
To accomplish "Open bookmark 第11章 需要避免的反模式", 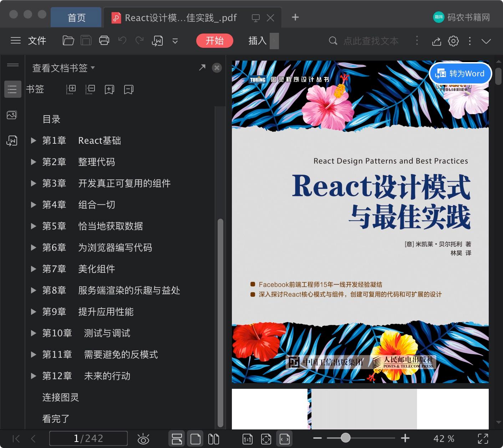I will point(100,355).
